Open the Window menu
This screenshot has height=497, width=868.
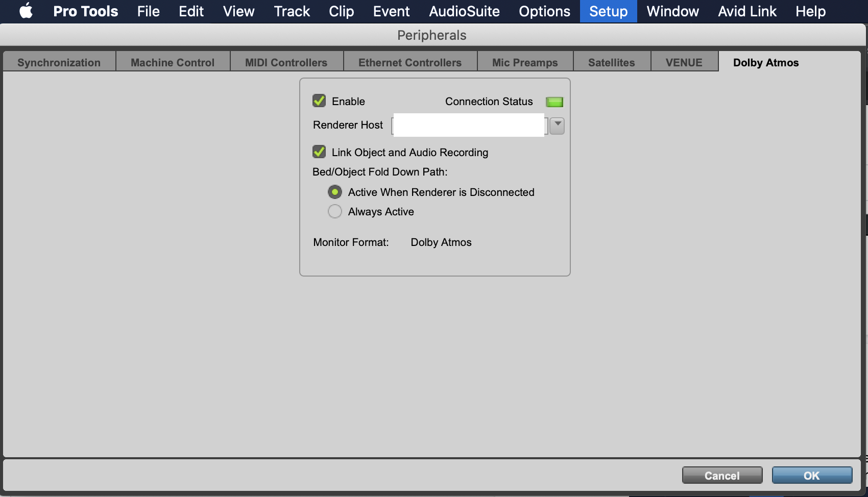tap(673, 11)
